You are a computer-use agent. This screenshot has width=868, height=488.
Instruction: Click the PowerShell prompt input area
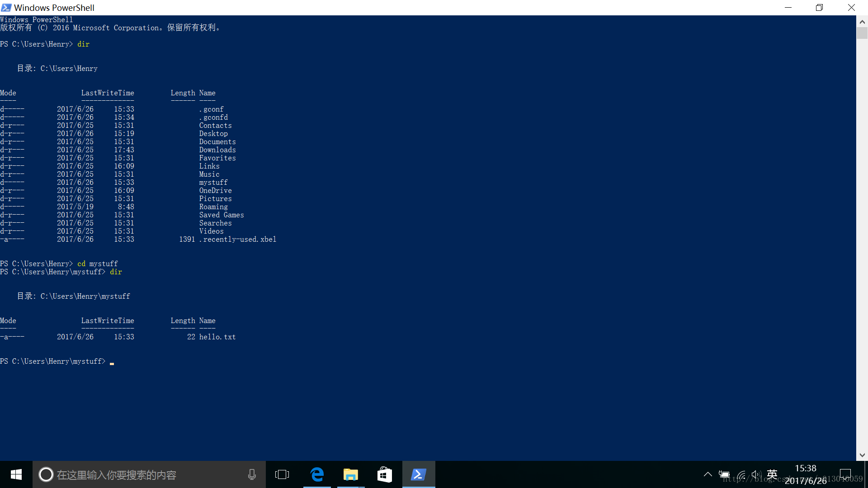[x=112, y=361]
